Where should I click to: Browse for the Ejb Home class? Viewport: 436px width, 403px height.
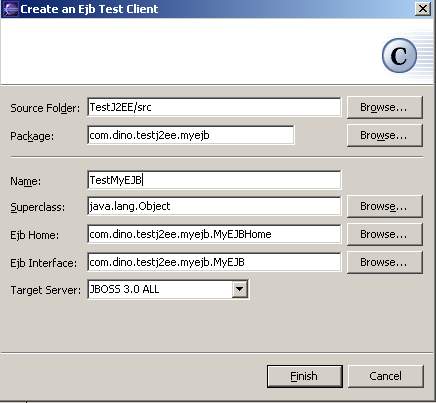tap(385, 234)
